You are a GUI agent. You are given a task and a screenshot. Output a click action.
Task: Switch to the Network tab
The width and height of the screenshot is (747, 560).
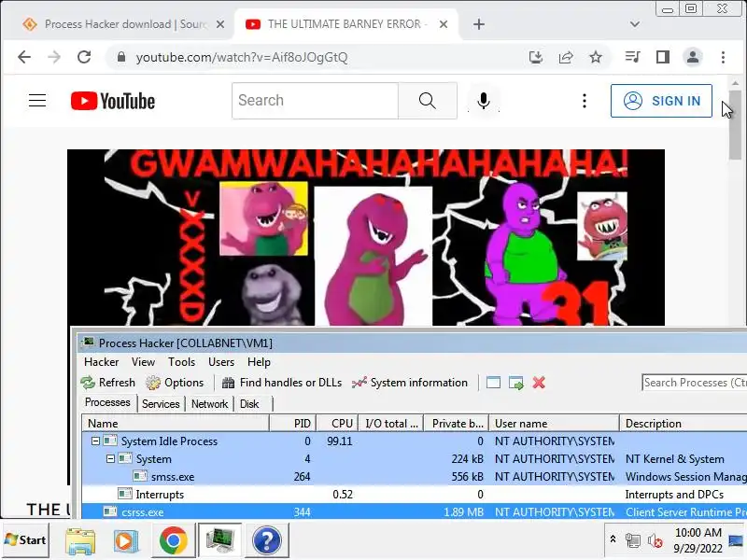(209, 404)
